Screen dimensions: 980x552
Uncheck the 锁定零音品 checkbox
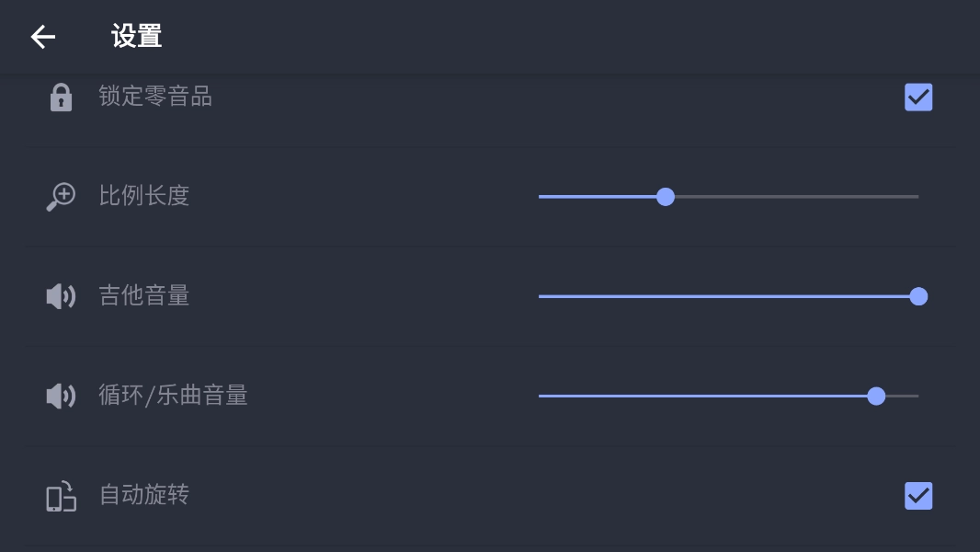tap(918, 97)
